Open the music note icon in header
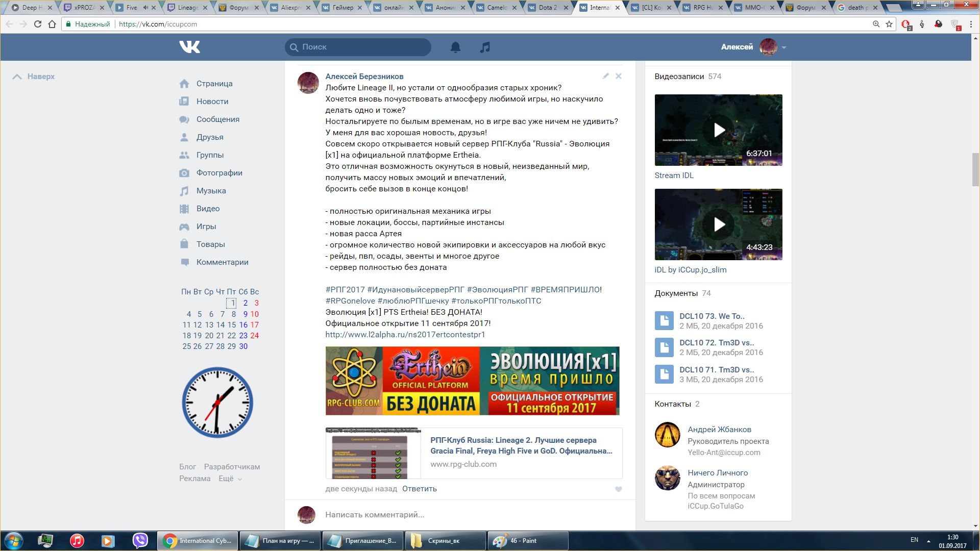Viewport: 980px width, 551px height. [485, 47]
